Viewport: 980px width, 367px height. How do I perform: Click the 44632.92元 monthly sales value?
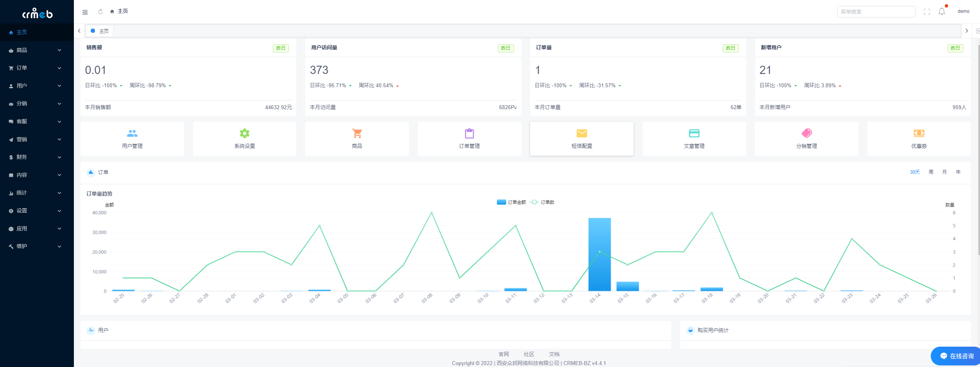pos(278,107)
